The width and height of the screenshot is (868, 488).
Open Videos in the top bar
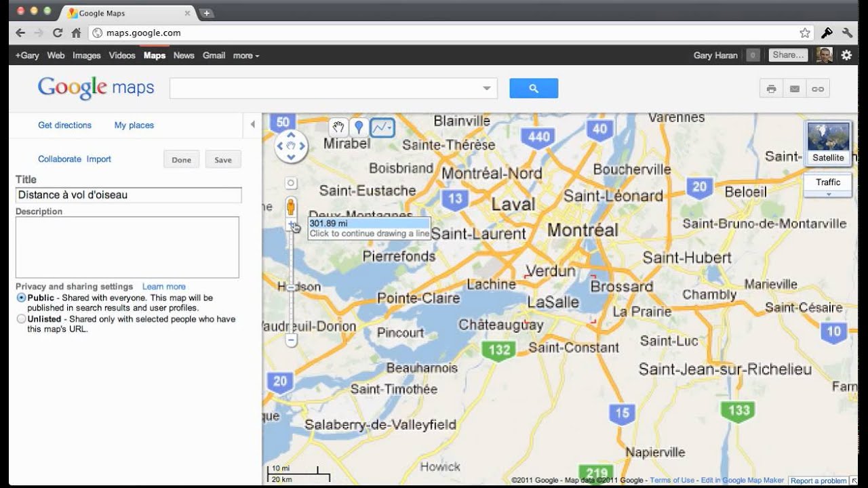[x=122, y=56]
